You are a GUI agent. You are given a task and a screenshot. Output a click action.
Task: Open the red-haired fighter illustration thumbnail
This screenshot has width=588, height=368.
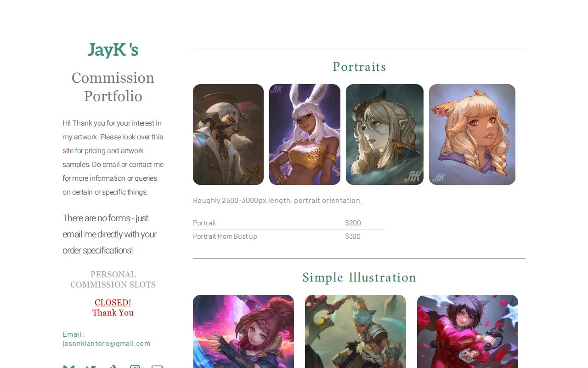(243, 331)
